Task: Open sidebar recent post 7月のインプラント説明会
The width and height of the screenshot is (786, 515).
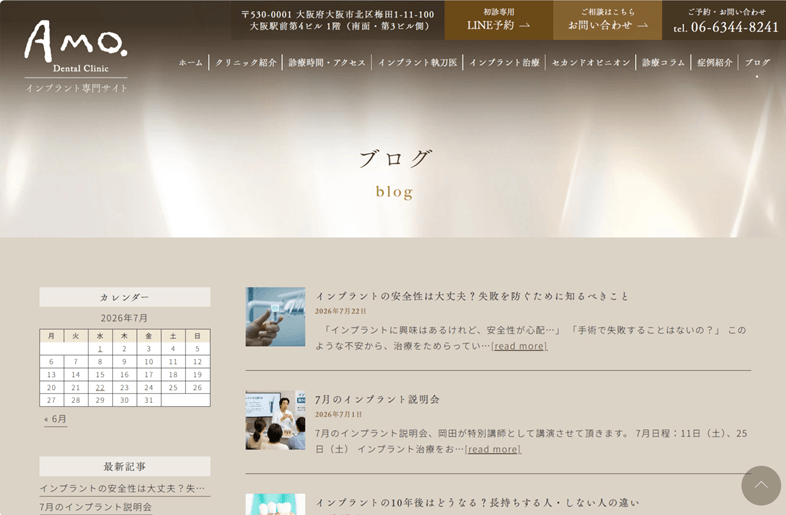Action: (x=95, y=507)
